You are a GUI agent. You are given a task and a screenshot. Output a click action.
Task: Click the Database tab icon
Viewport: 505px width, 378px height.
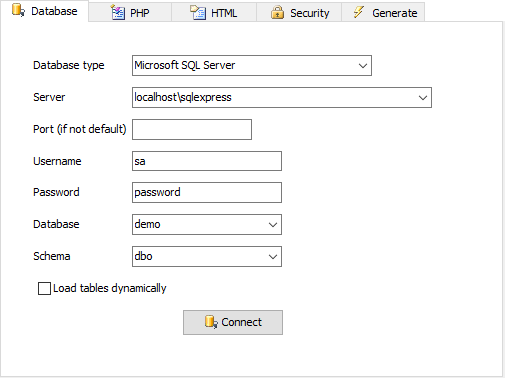point(18,10)
